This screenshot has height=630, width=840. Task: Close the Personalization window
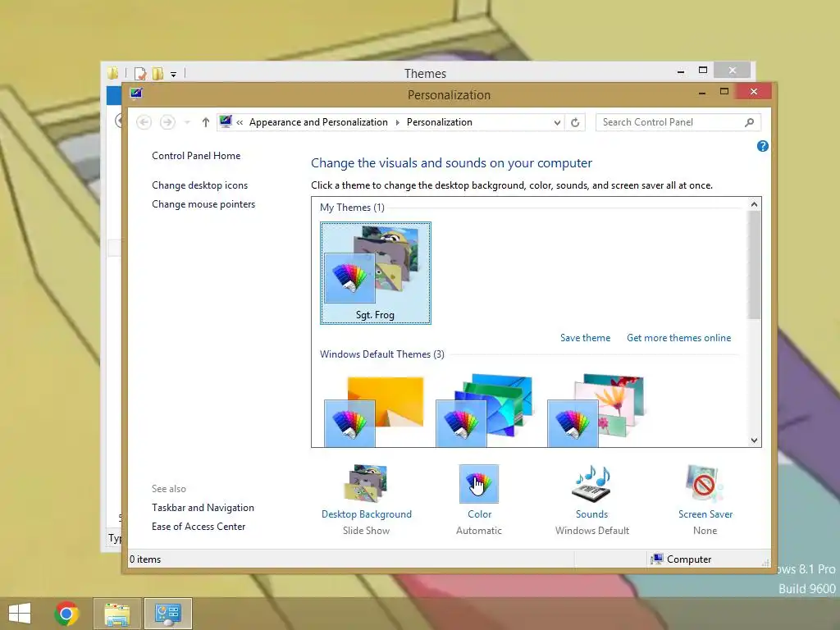pyautogui.click(x=754, y=92)
